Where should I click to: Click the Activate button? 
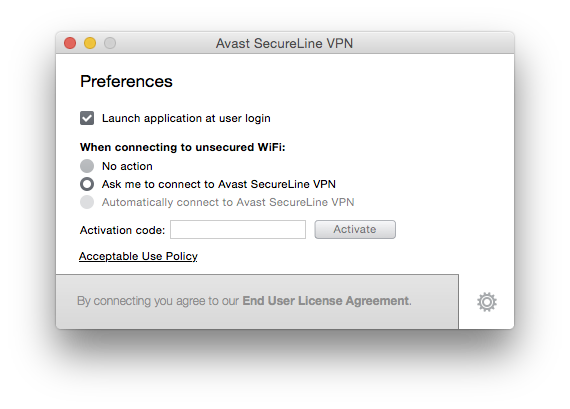tap(355, 229)
